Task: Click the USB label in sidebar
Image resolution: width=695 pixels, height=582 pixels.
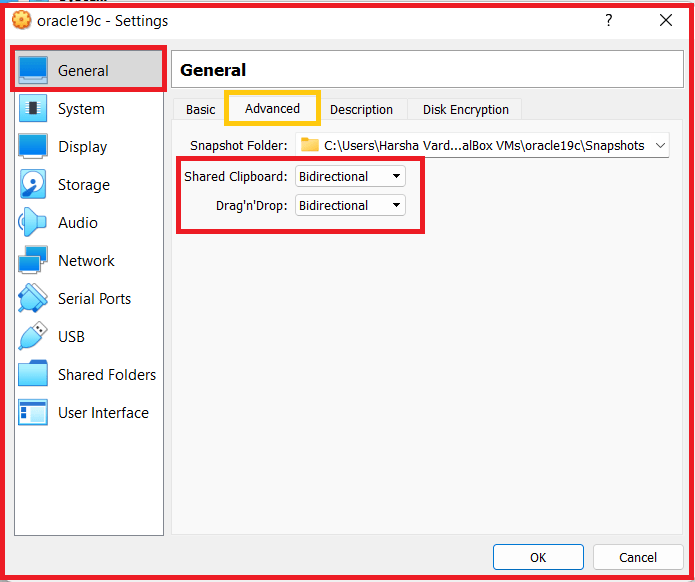Action: pos(71,337)
